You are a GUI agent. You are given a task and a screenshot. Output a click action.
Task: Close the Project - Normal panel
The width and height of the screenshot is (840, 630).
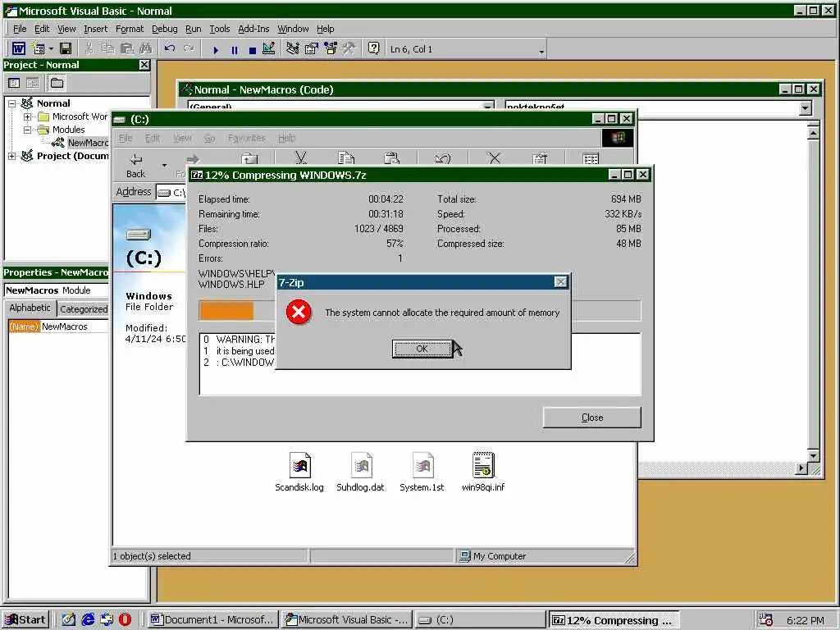pos(144,65)
